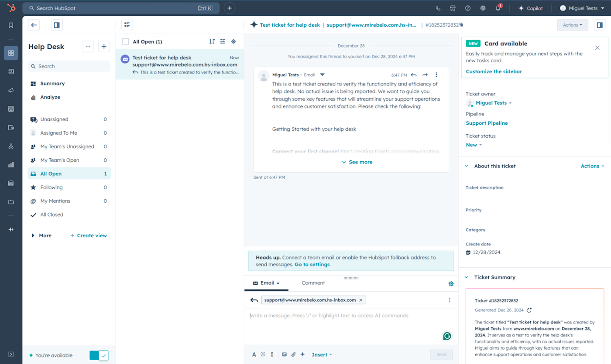Open the Settings gear in top bar
611x364 pixels.
coord(483,8)
